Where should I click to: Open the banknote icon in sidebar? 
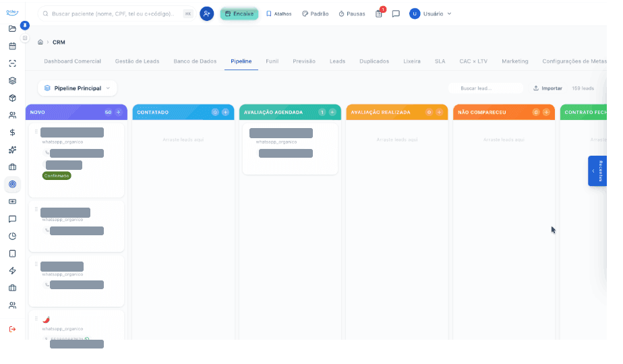point(12,202)
